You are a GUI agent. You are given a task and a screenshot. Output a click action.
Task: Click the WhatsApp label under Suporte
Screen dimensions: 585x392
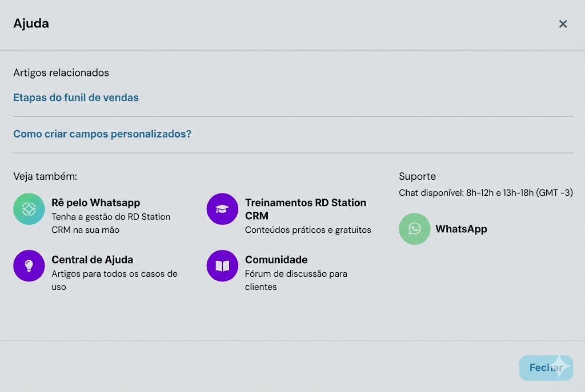[x=462, y=229]
